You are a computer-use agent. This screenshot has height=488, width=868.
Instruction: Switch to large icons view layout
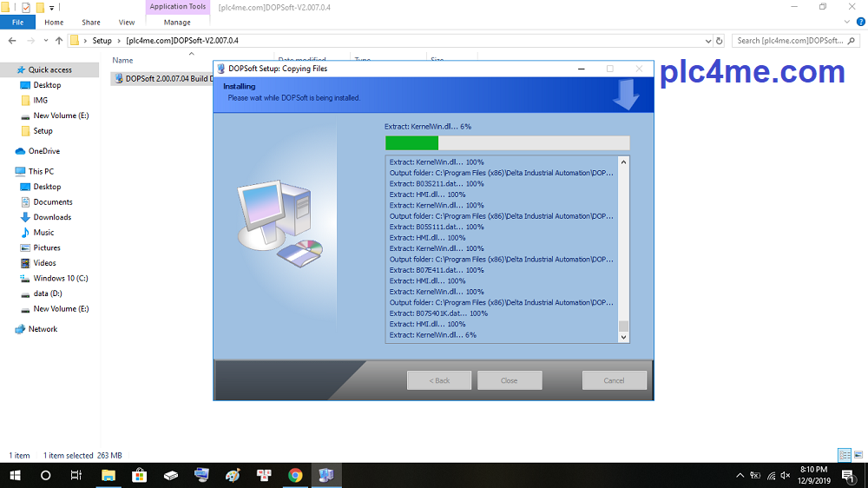[858, 455]
